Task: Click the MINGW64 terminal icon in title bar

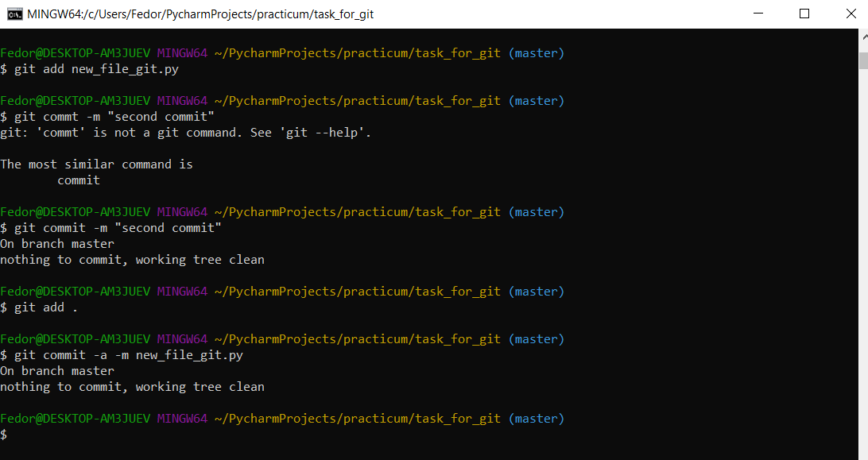Action: (15, 14)
